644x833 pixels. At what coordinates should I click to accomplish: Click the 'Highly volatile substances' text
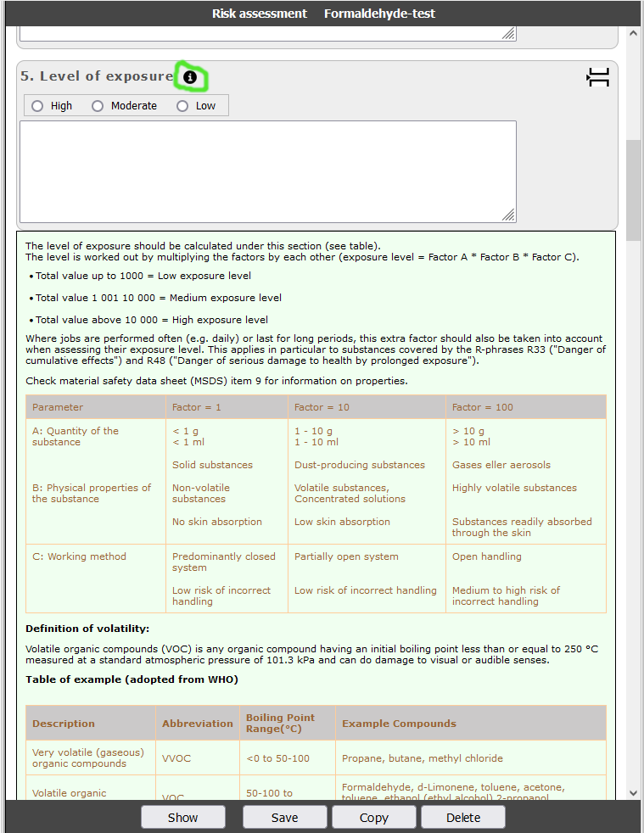click(x=514, y=488)
